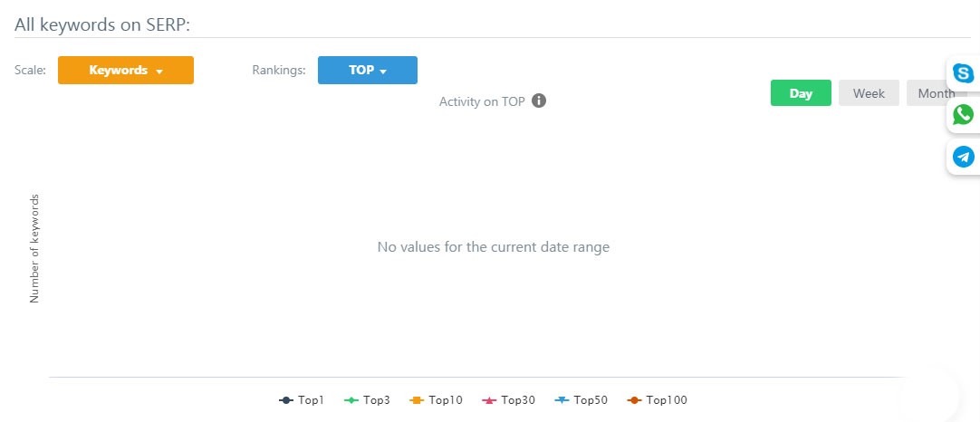Click the Top10 orange square swatch
Viewport: 980px width, 422px height.
(x=417, y=400)
